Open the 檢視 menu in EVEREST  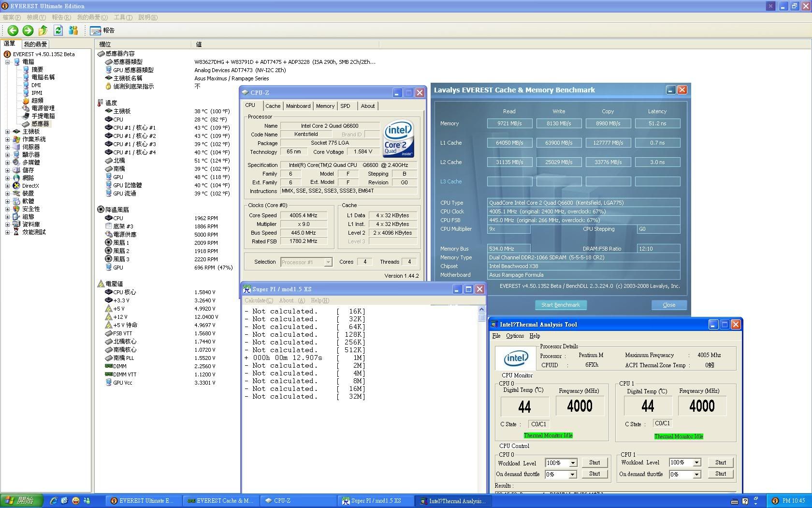point(36,17)
